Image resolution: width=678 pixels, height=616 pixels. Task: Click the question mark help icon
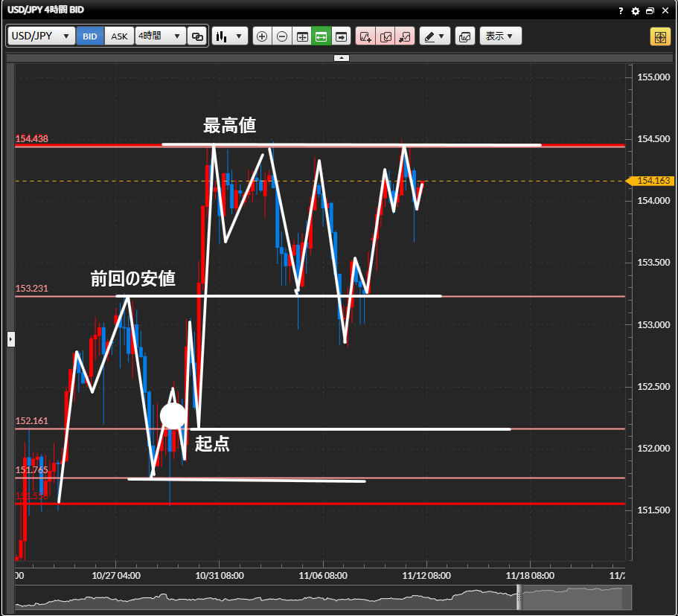point(621,11)
